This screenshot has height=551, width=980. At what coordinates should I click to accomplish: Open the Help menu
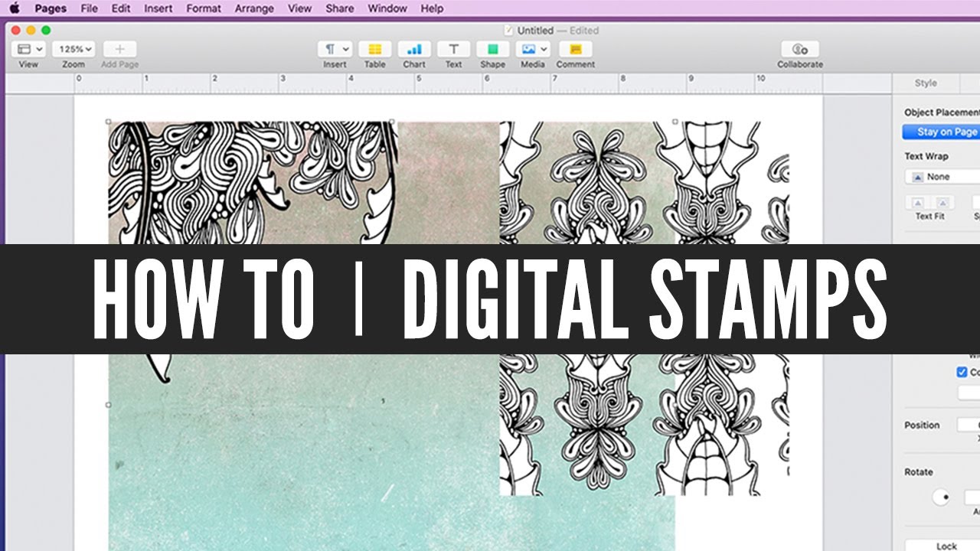432,8
